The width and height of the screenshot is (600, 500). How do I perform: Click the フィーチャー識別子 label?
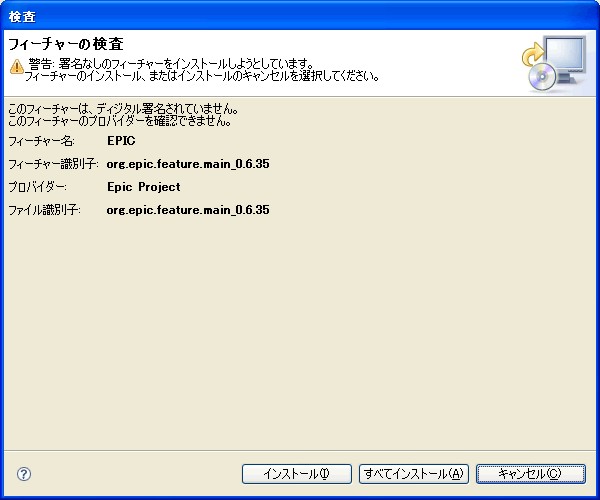click(53, 164)
